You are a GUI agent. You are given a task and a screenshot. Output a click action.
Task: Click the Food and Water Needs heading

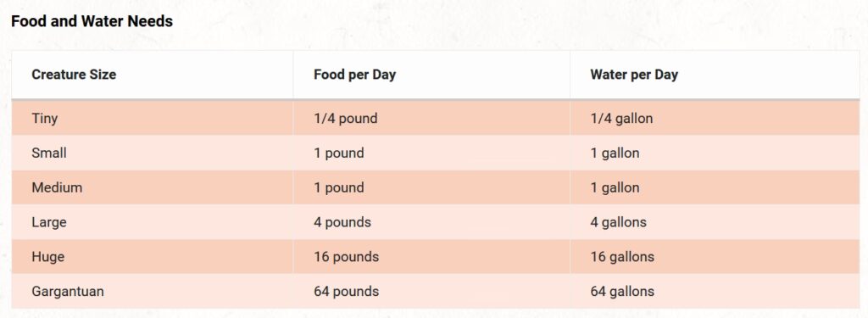92,21
